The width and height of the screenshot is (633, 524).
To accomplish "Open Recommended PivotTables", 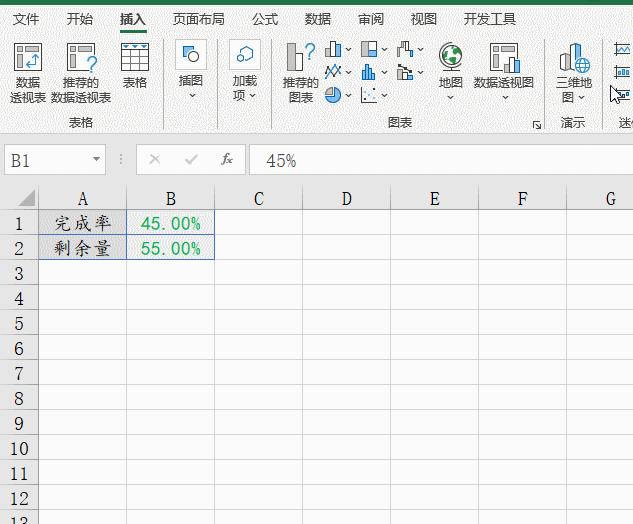I will (x=81, y=73).
